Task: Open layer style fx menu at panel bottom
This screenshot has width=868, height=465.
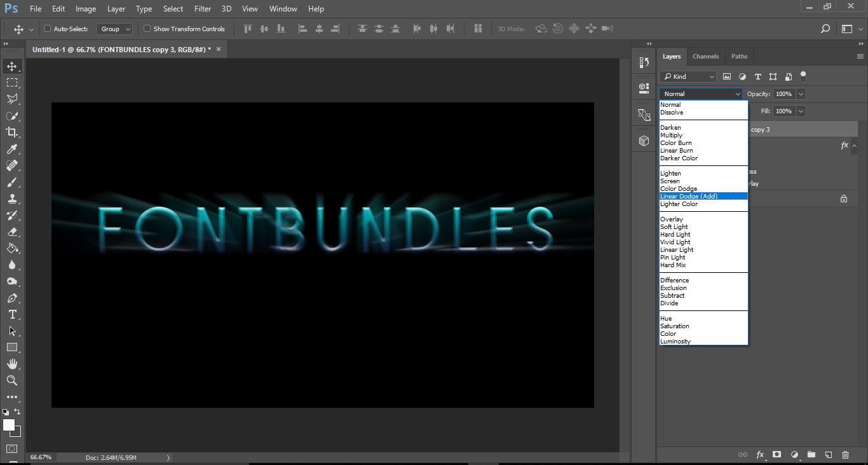Action: click(760, 455)
